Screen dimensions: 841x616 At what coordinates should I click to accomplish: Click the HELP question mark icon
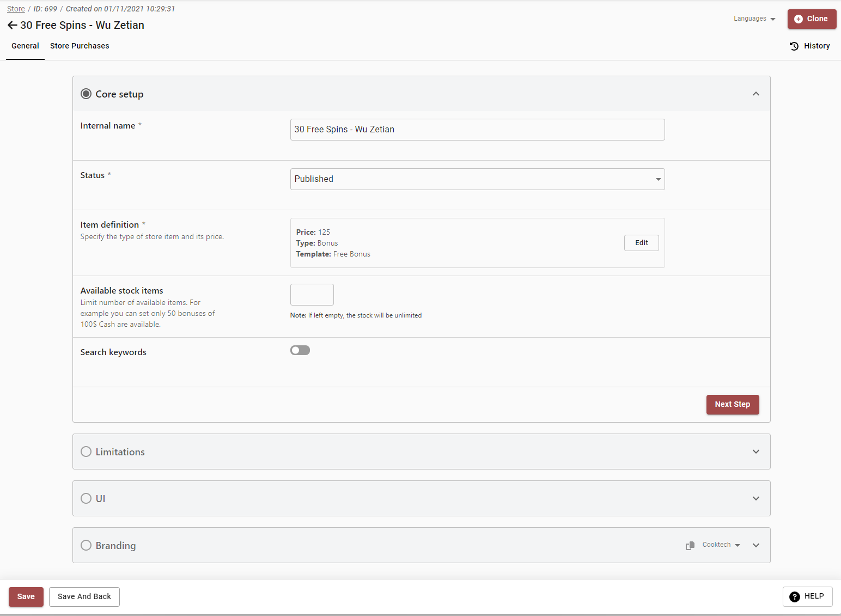(x=795, y=596)
